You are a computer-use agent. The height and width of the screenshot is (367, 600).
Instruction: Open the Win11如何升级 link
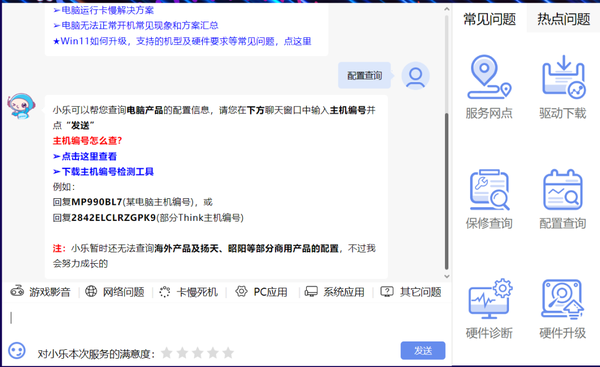tap(182, 41)
